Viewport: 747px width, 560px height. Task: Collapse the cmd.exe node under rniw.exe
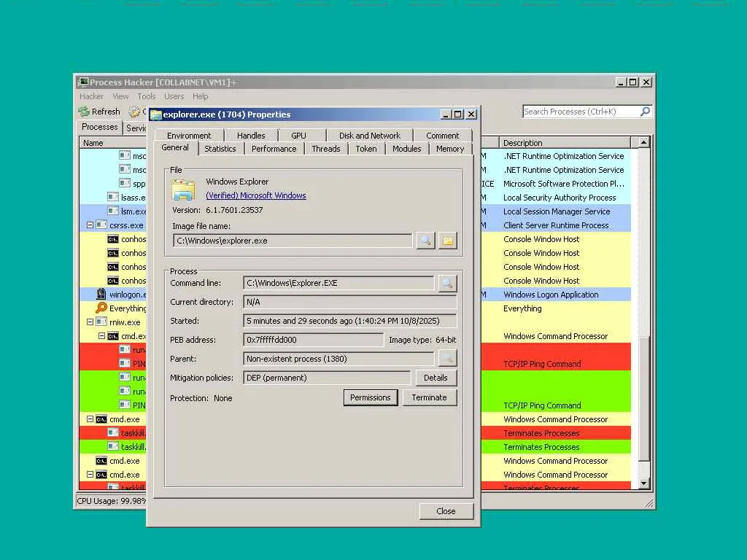[101, 335]
